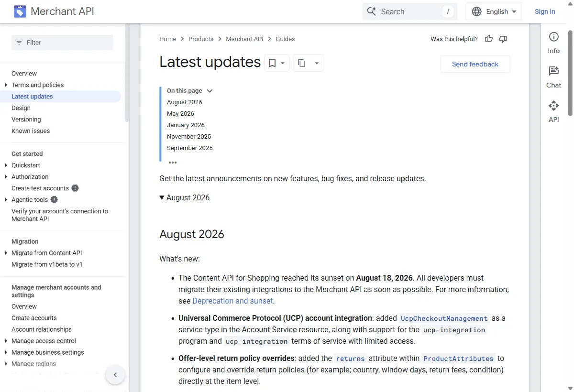574x392 pixels.
Task: Expand Manage access control arrow
Action: 6,341
